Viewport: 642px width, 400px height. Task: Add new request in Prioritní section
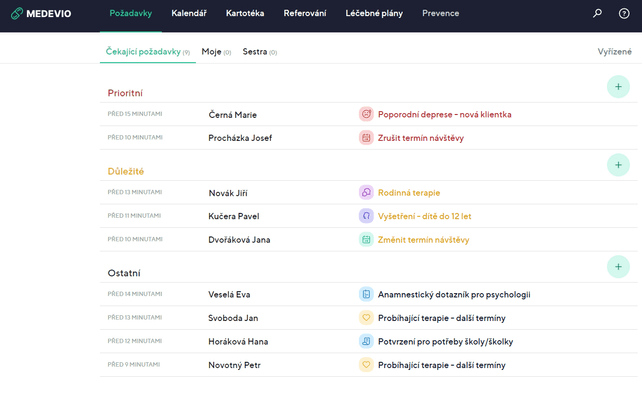(x=618, y=87)
